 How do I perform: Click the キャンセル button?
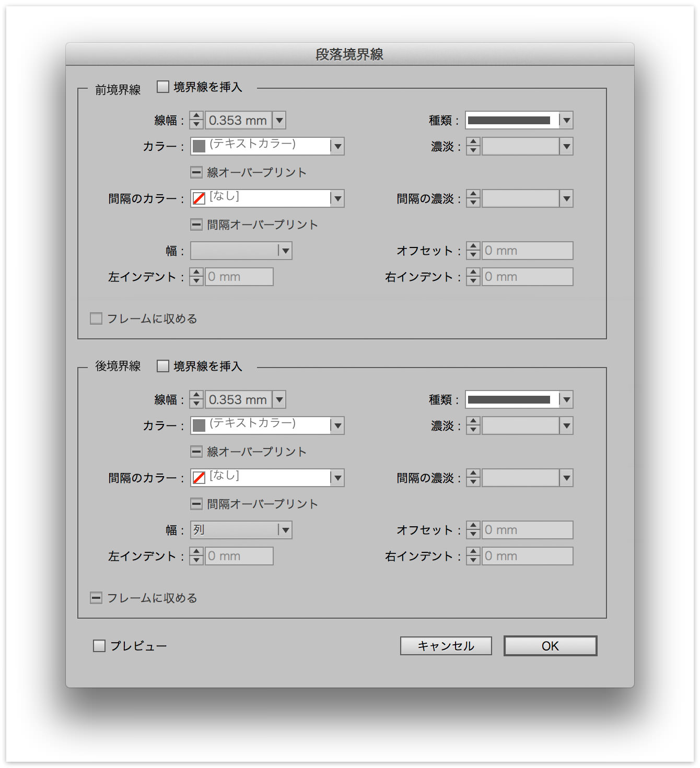click(x=446, y=646)
